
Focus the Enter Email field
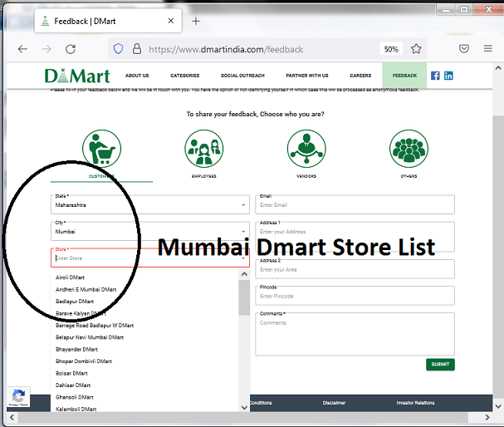pyautogui.click(x=355, y=204)
